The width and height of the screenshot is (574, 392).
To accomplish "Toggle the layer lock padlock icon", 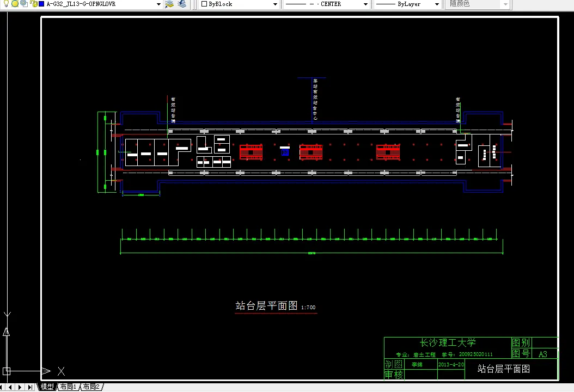I will [x=34, y=4].
